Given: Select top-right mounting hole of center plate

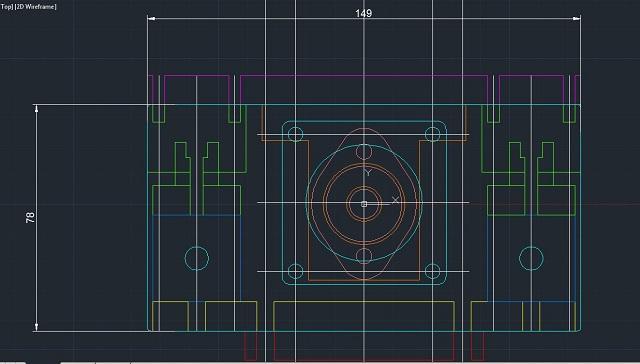Looking at the screenshot, I should pyautogui.click(x=432, y=134).
